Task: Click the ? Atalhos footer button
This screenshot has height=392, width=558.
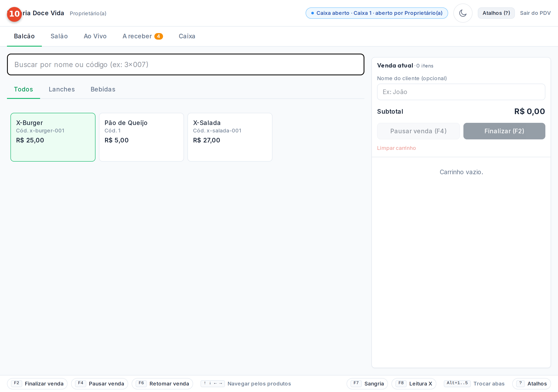Action: click(531, 384)
